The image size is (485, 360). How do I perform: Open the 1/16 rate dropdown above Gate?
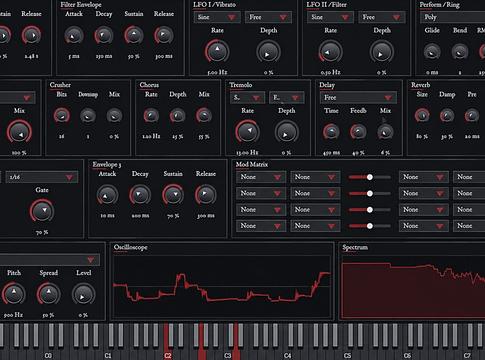[42, 177]
